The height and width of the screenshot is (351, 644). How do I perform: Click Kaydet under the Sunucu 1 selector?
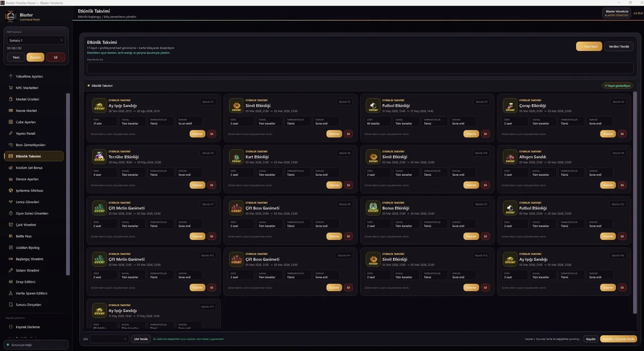[x=35, y=57]
